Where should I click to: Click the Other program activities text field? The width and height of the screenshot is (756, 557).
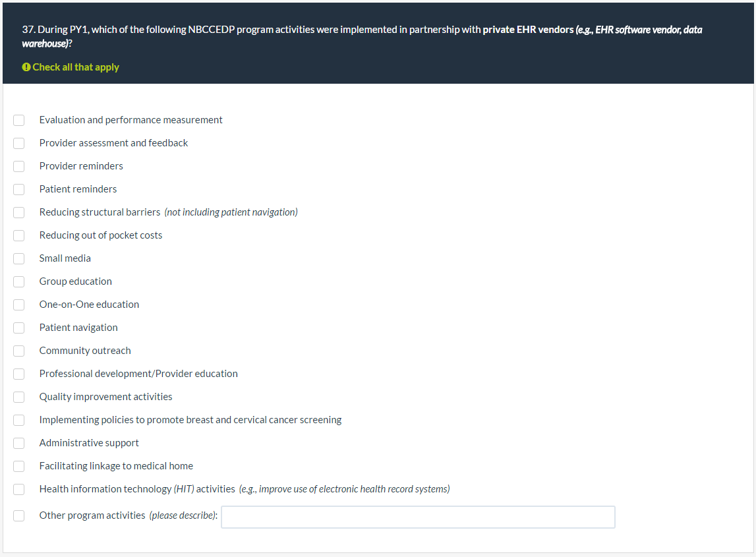pyautogui.click(x=418, y=517)
